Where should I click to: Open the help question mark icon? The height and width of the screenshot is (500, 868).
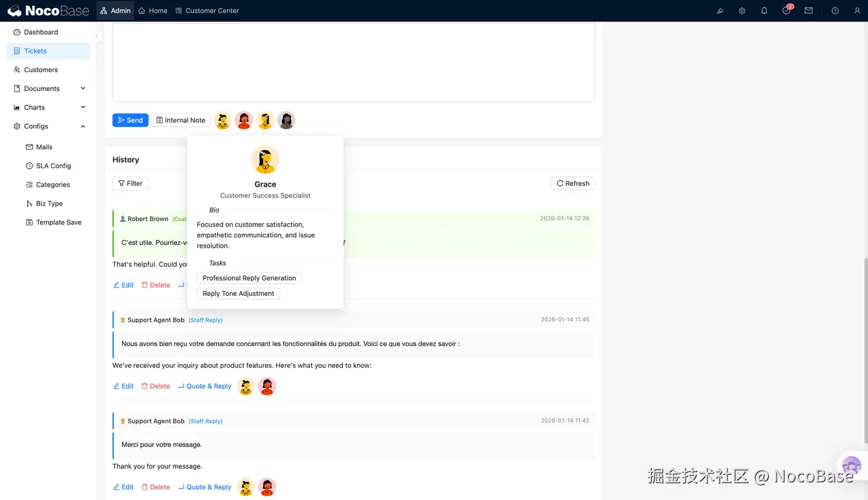point(835,11)
